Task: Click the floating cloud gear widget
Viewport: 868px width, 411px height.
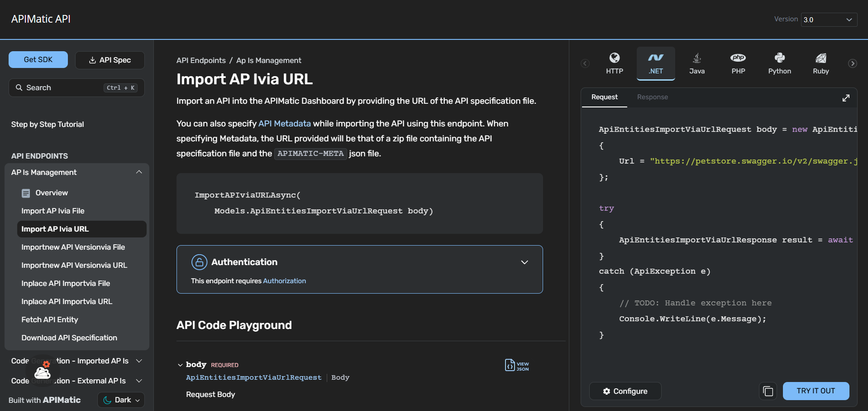Action: click(43, 370)
